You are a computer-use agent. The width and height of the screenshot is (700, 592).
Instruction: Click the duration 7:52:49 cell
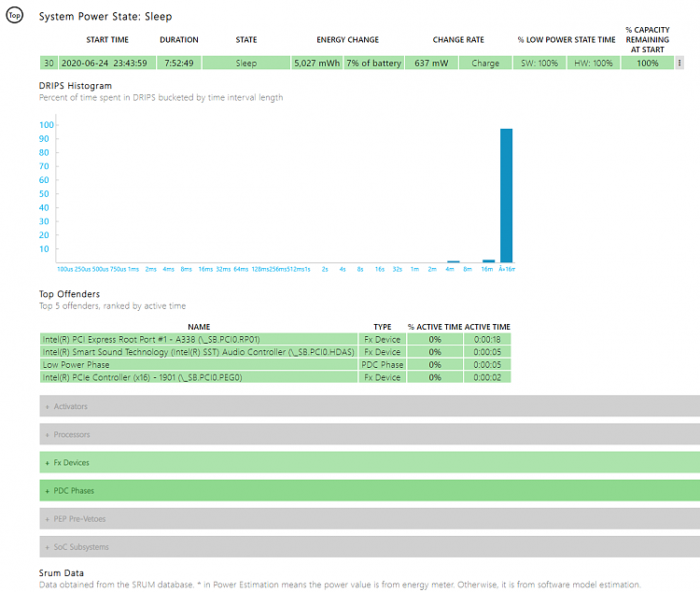(x=179, y=63)
